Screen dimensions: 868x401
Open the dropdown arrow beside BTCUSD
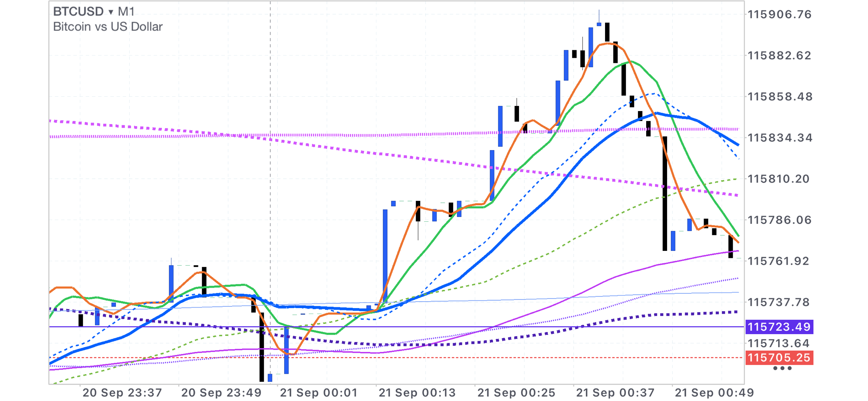coord(111,12)
